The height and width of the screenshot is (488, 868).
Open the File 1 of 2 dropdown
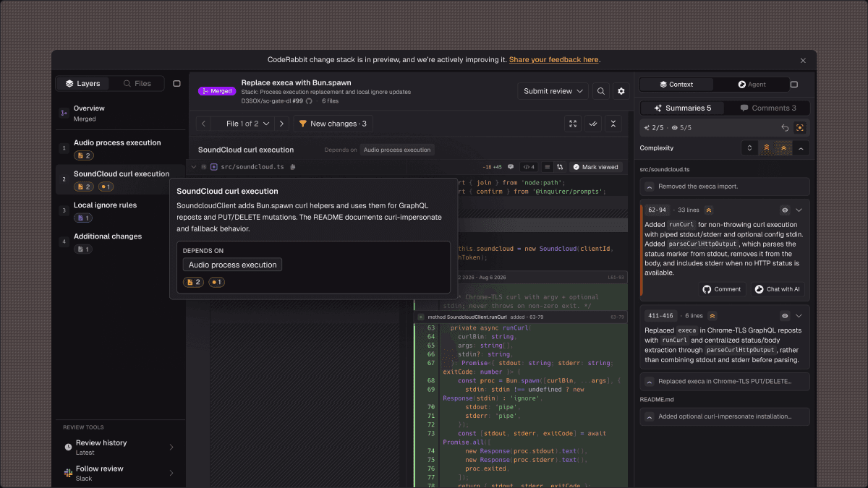[248, 124]
